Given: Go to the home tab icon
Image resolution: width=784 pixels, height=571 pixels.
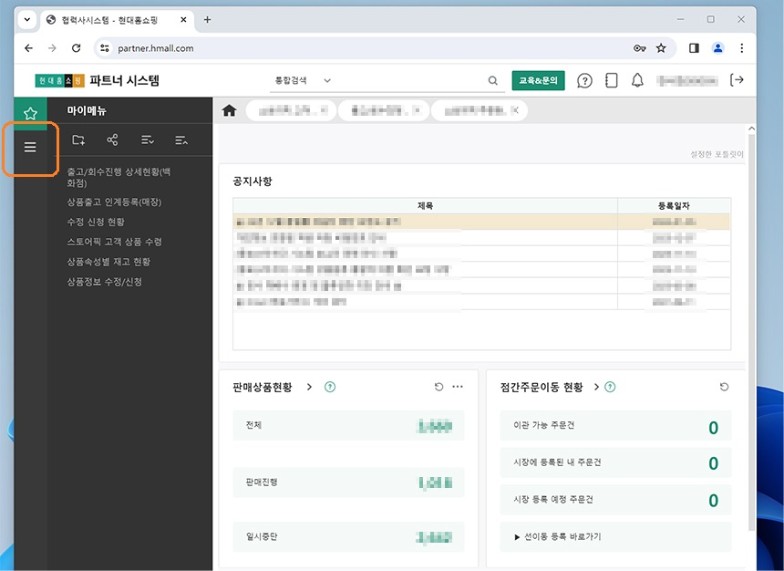Looking at the screenshot, I should (x=229, y=110).
